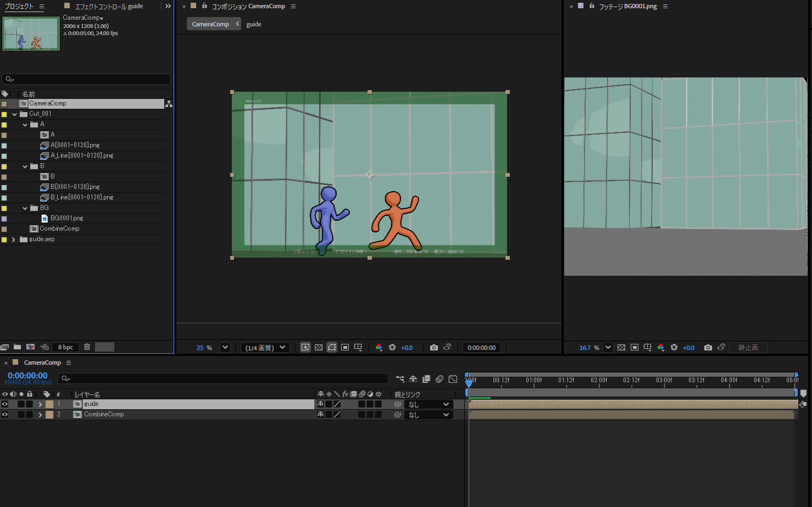The height and width of the screenshot is (507, 812).
Task: Click the trash icon in Project panel
Action: [87, 347]
